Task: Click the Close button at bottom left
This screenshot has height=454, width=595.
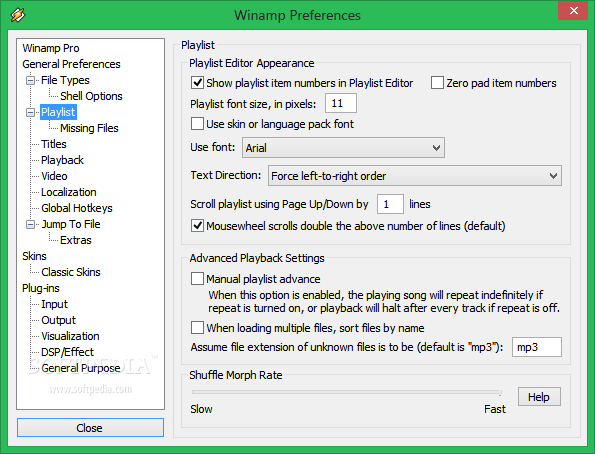Action: pos(90,428)
